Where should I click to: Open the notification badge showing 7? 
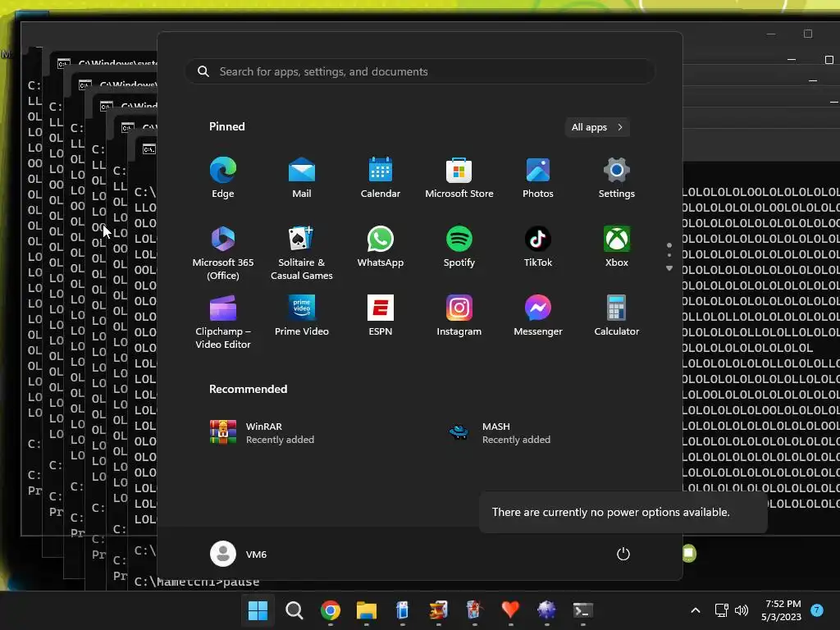point(817,610)
